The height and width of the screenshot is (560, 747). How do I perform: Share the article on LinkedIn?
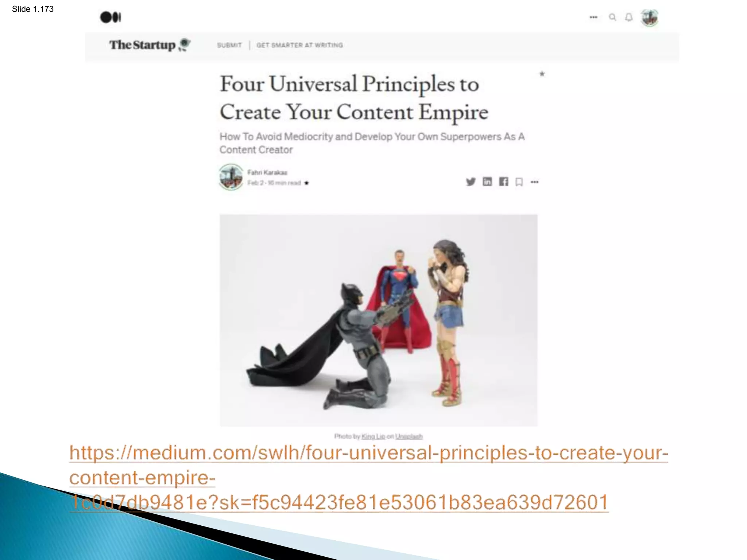click(x=487, y=182)
